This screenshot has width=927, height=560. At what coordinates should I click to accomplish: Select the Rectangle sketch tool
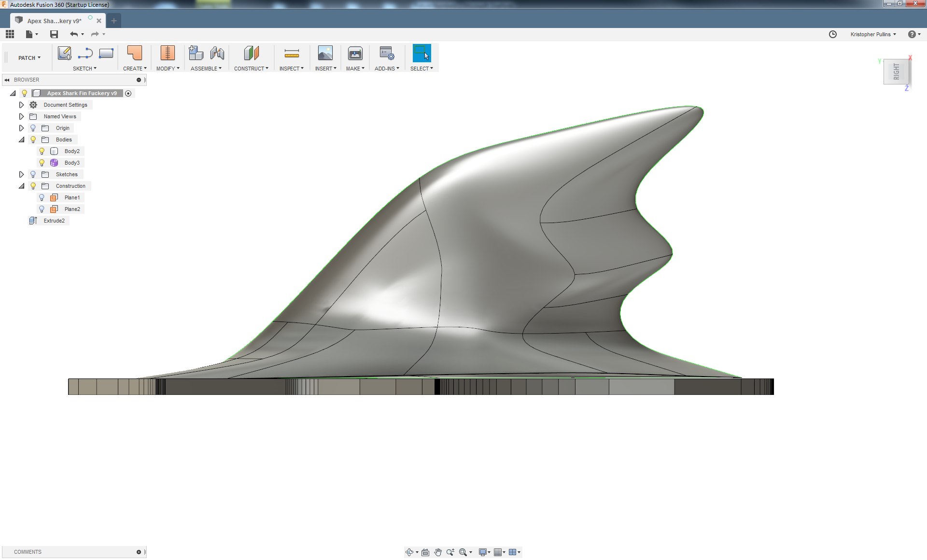coord(106,53)
